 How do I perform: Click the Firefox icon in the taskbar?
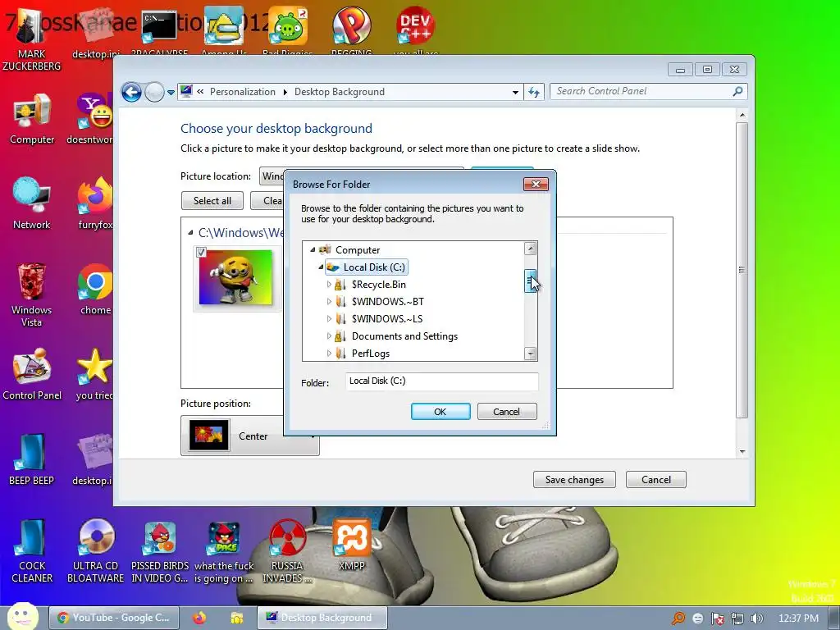199,618
